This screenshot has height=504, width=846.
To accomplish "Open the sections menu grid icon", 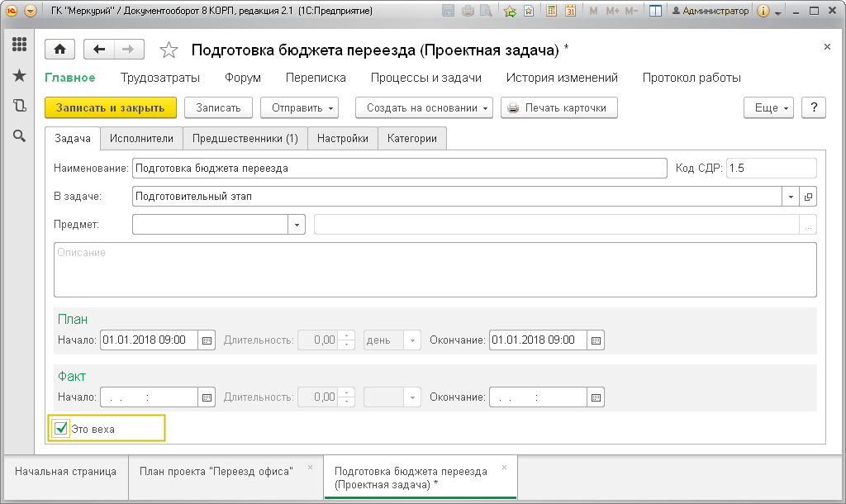I will click(x=20, y=45).
